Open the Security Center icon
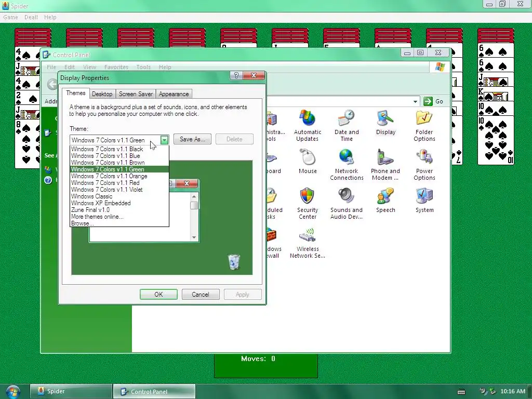Viewport: 532px width, 399px height. (308, 204)
